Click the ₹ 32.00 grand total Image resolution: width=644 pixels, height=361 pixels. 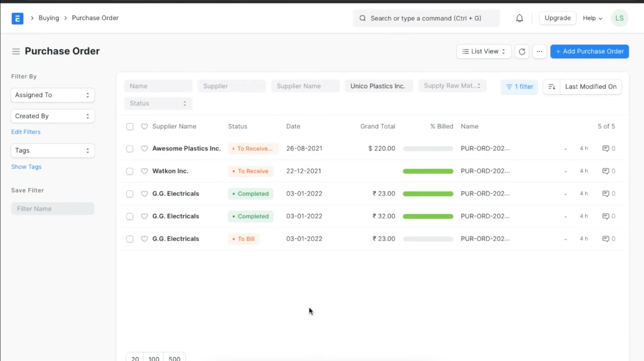384,216
